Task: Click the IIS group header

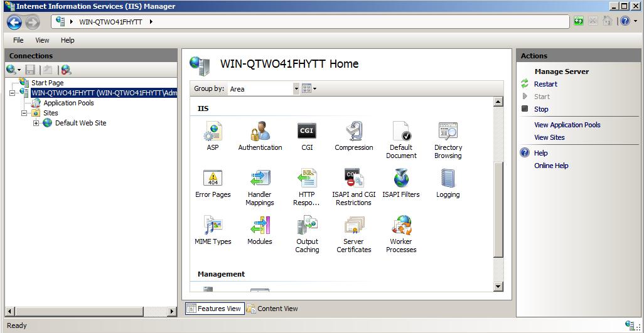Action: point(203,108)
